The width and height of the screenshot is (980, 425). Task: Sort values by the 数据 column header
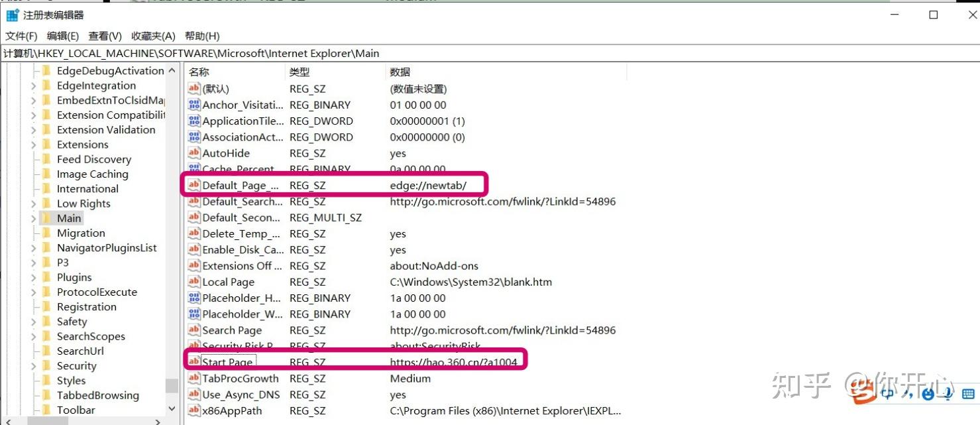coord(505,72)
